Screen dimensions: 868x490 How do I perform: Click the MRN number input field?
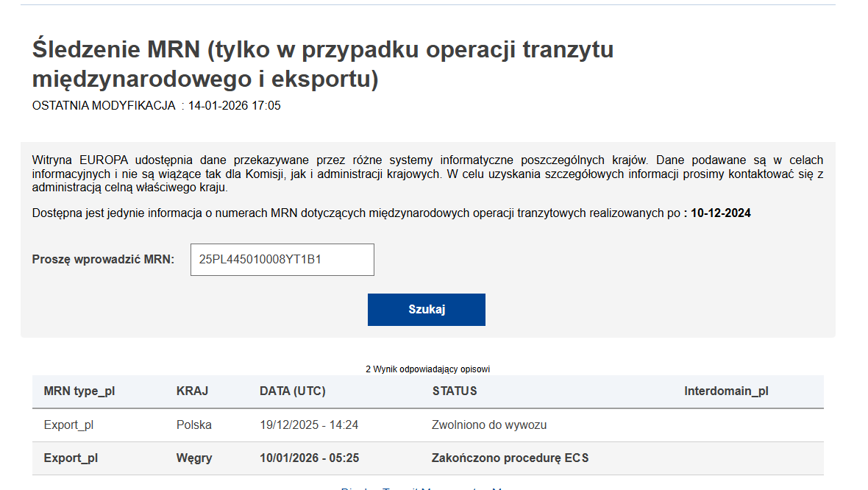click(x=282, y=260)
